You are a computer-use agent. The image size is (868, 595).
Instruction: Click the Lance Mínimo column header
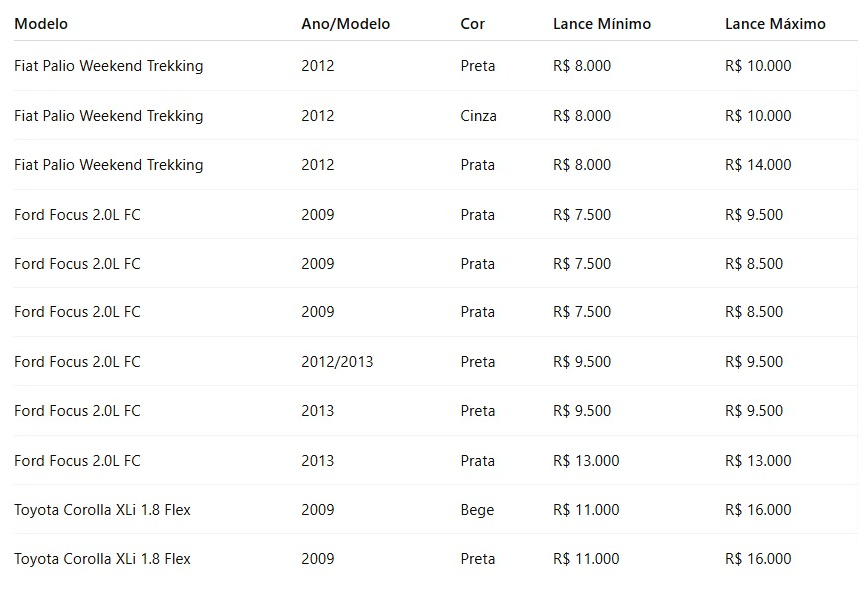[601, 24]
